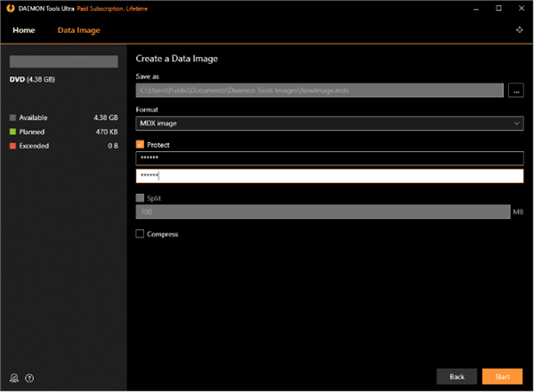Enable the Split checkbox
Screen dimensions: 534x392
[x=140, y=198]
